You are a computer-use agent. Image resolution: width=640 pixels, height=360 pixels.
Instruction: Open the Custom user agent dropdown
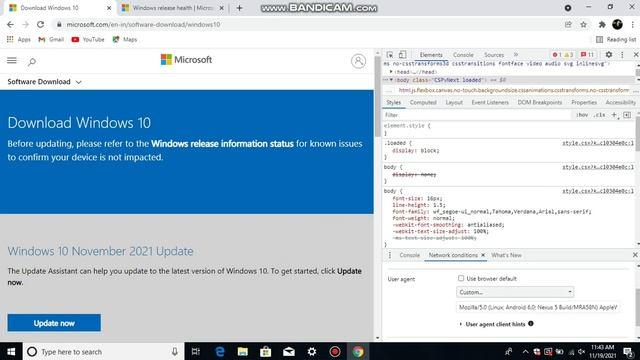515,292
